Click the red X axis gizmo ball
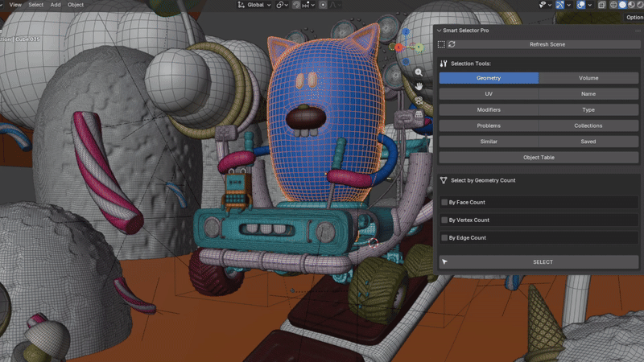644x362 pixels. tap(398, 47)
